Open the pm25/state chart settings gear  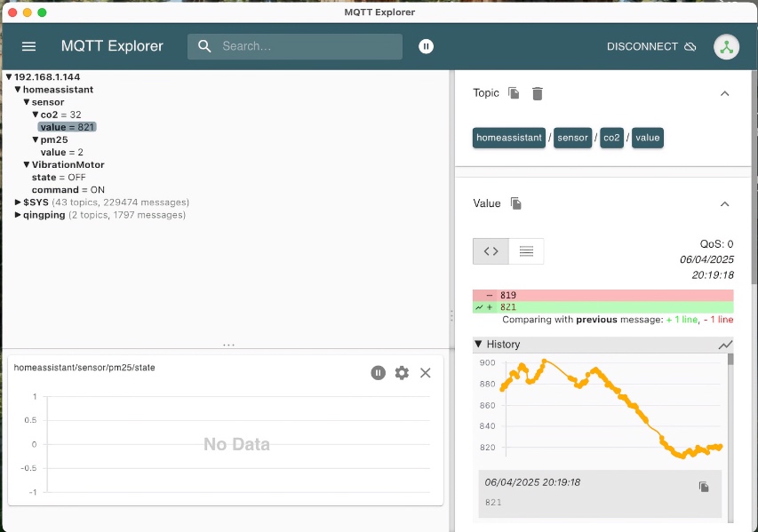click(402, 372)
